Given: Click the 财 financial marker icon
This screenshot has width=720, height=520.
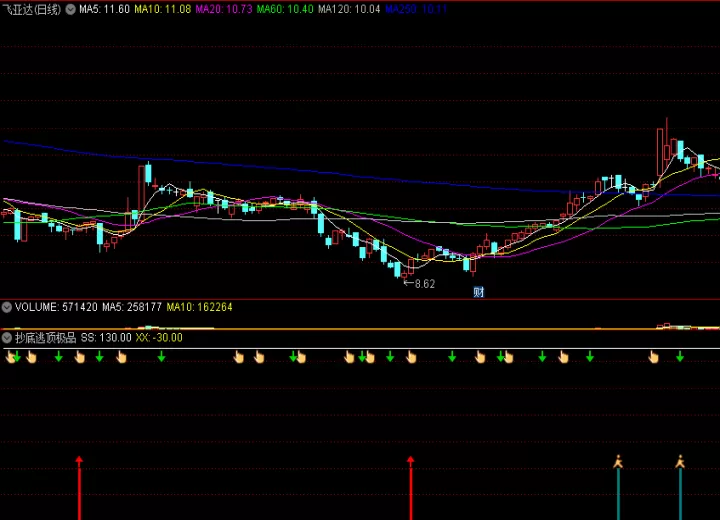Looking at the screenshot, I should coord(478,292).
